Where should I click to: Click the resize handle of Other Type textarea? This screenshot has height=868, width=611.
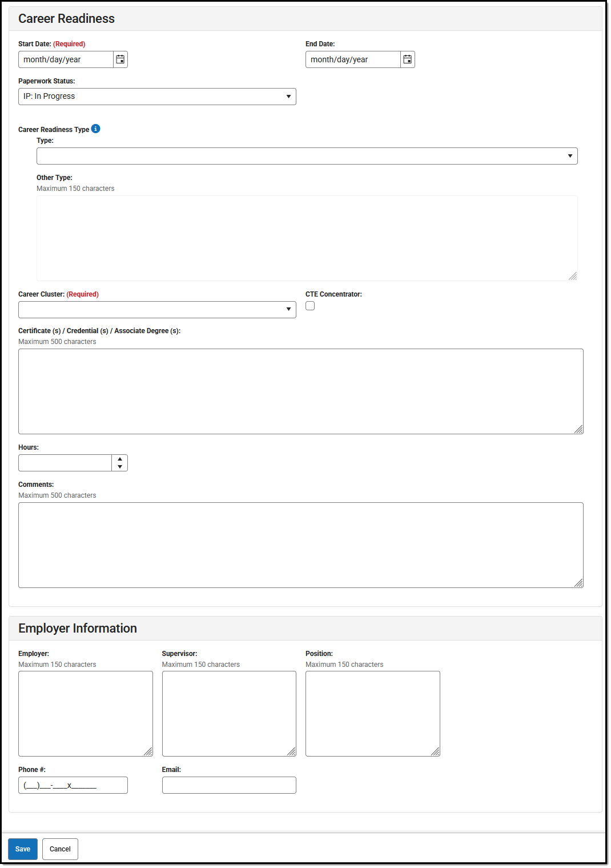coord(573,276)
